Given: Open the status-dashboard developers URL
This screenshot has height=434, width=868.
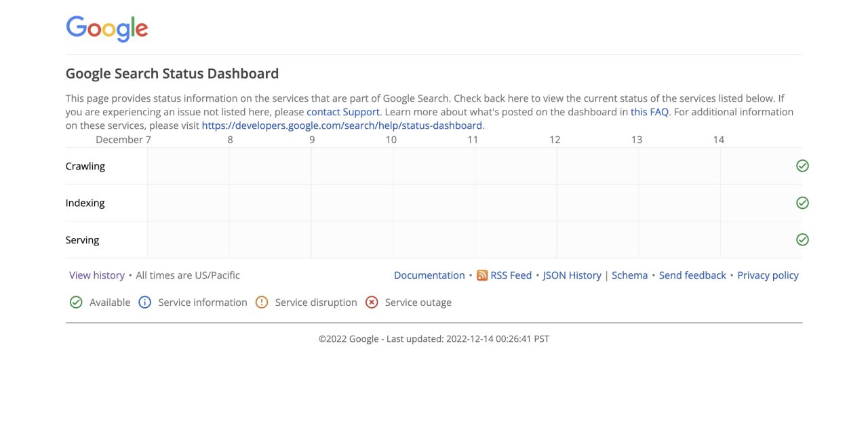Looking at the screenshot, I should (341, 125).
